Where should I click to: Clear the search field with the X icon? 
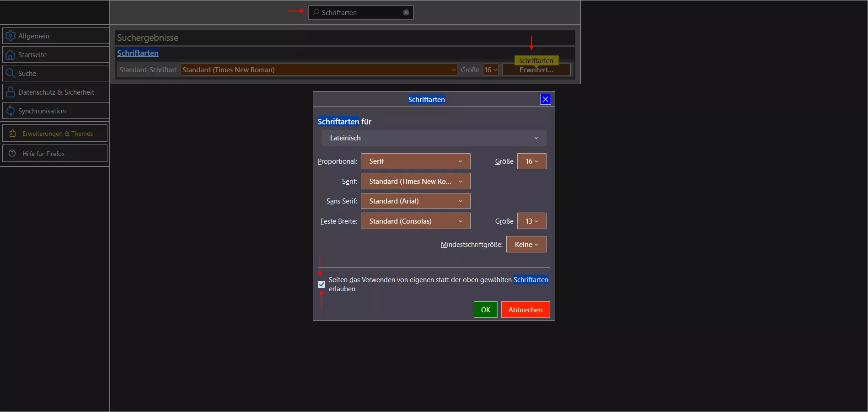[x=406, y=12]
